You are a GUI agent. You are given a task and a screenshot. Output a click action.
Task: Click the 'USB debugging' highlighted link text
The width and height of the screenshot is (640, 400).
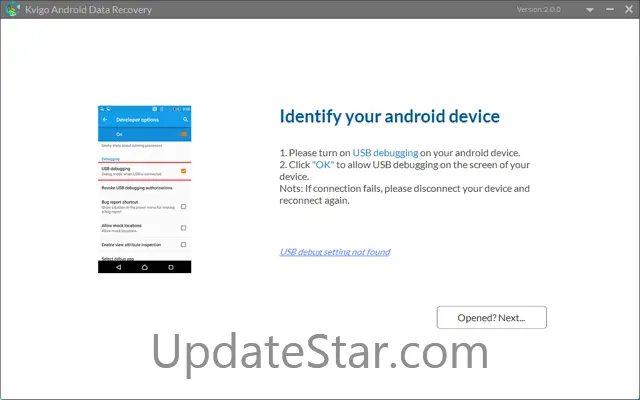pyautogui.click(x=385, y=153)
